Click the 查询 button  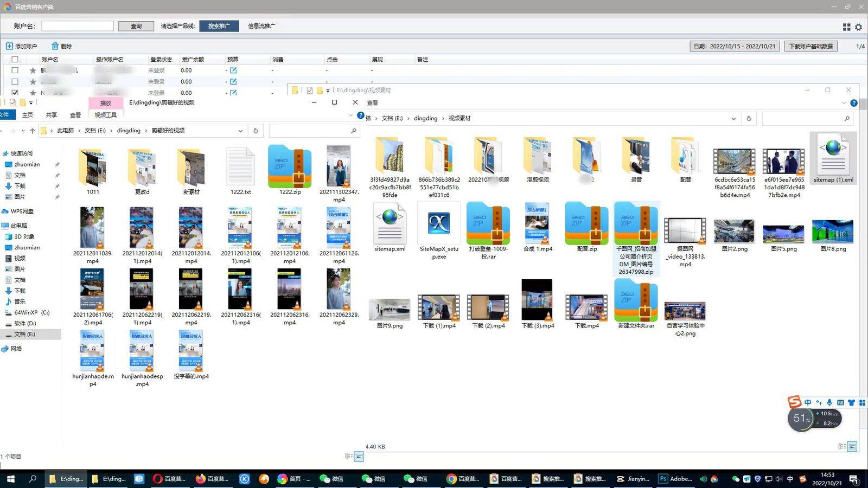[136, 26]
